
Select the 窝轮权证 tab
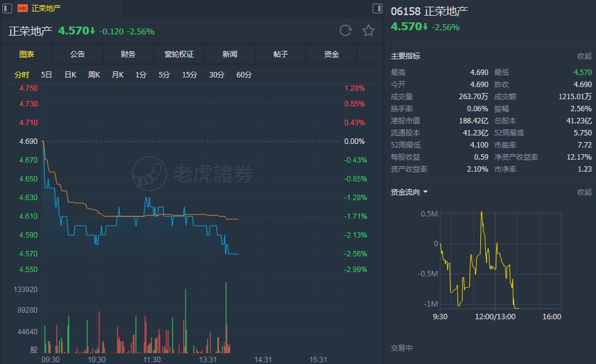coord(179,54)
